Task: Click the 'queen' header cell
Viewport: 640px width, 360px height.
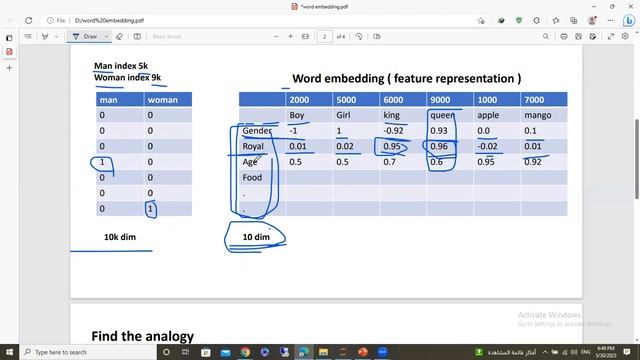Action: point(442,115)
